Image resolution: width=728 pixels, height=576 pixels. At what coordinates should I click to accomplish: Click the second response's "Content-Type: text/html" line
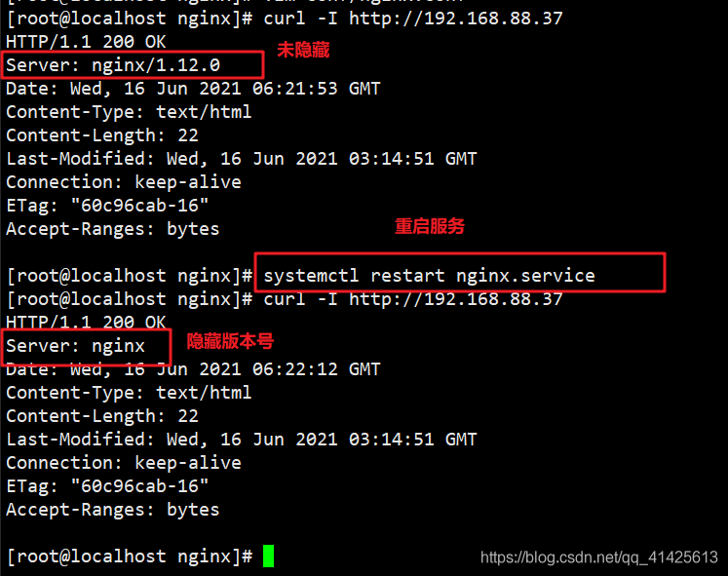(129, 393)
